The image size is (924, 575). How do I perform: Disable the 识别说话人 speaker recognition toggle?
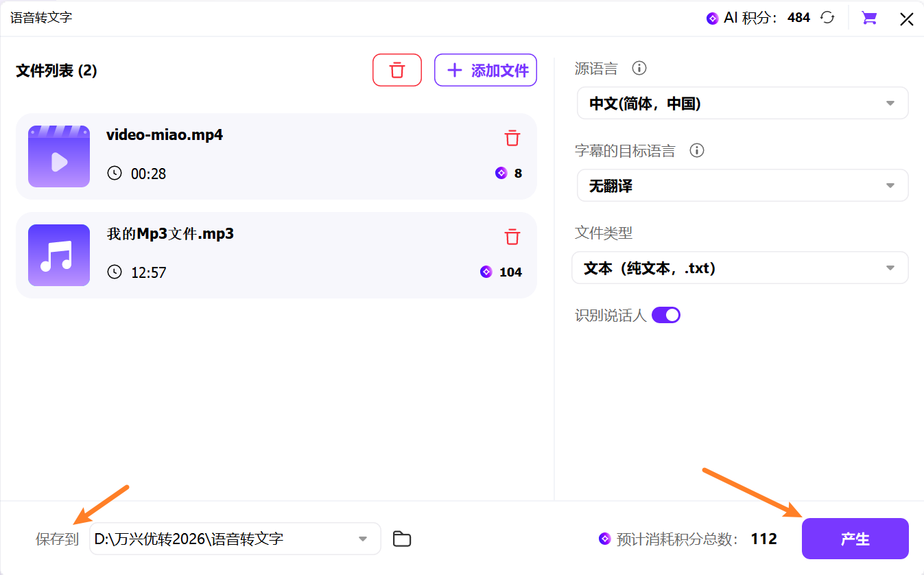pyautogui.click(x=665, y=314)
